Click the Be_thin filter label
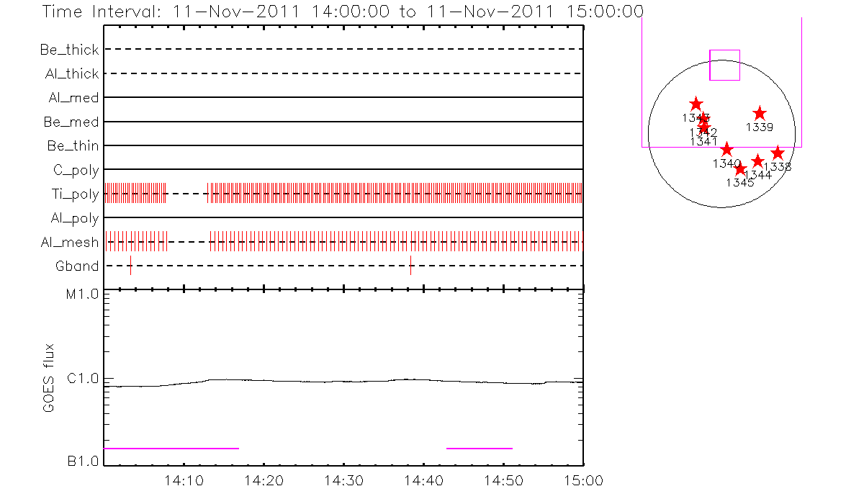The width and height of the screenshot is (864, 504). click(x=73, y=146)
